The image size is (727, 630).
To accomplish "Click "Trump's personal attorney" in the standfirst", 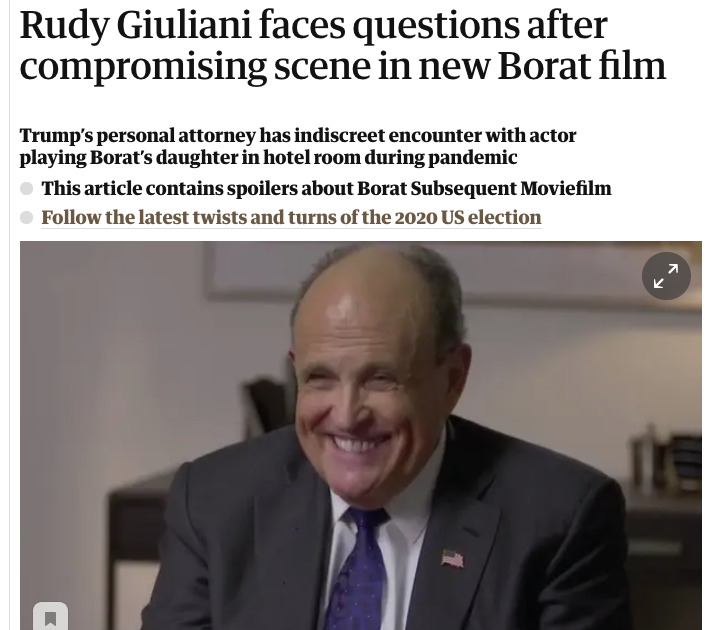I will [138, 135].
